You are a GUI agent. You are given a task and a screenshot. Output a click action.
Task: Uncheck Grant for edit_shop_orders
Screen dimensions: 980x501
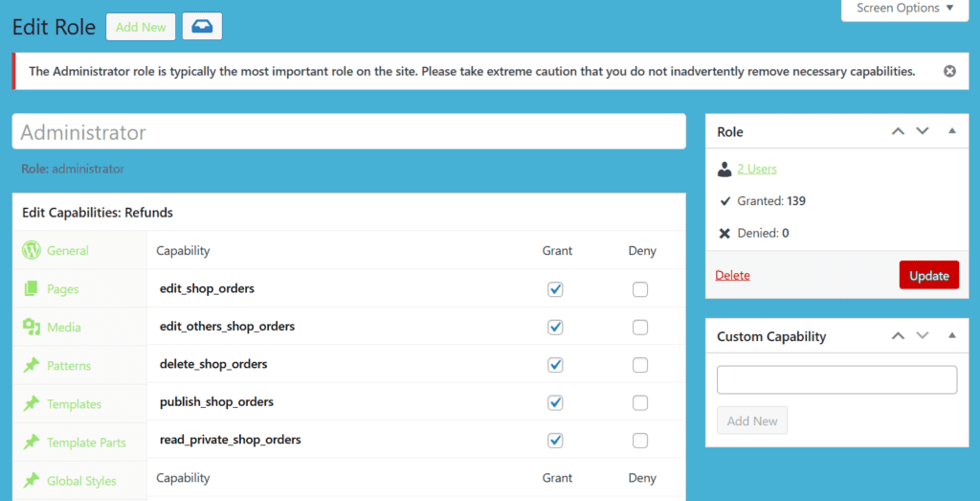tap(555, 289)
